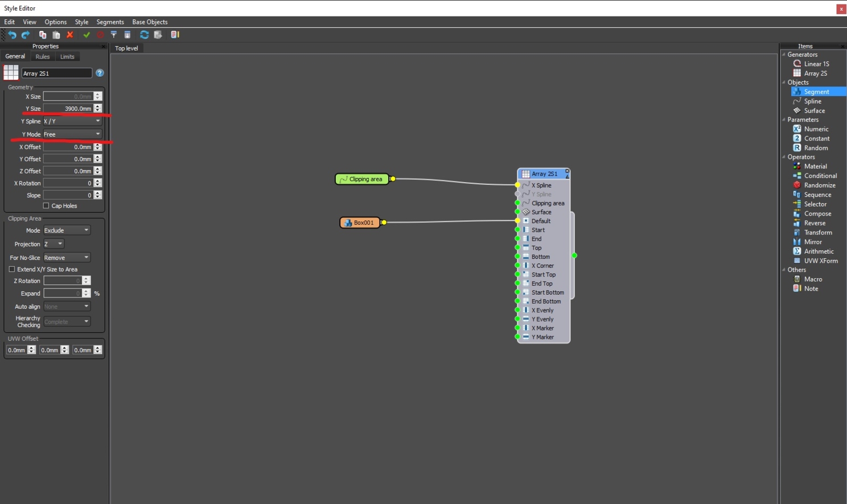Select the Compose operator item
The width and height of the screenshot is (847, 504).
tap(817, 214)
